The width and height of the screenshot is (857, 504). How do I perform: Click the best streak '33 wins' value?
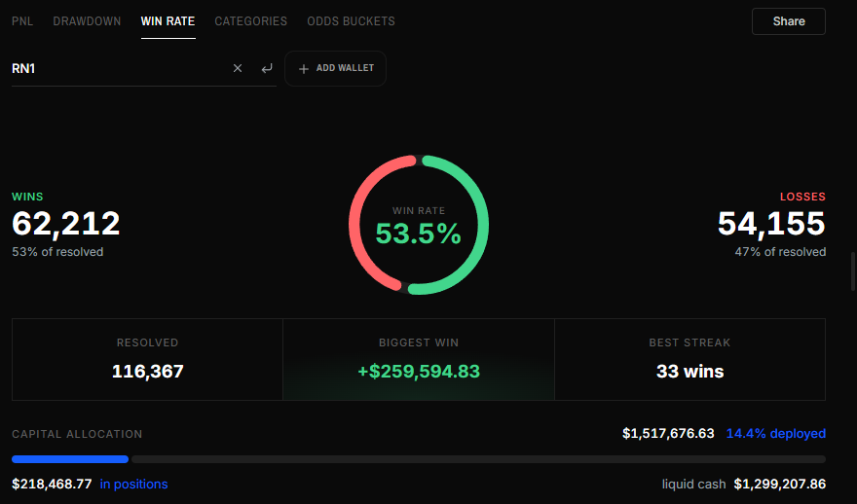[x=689, y=372]
